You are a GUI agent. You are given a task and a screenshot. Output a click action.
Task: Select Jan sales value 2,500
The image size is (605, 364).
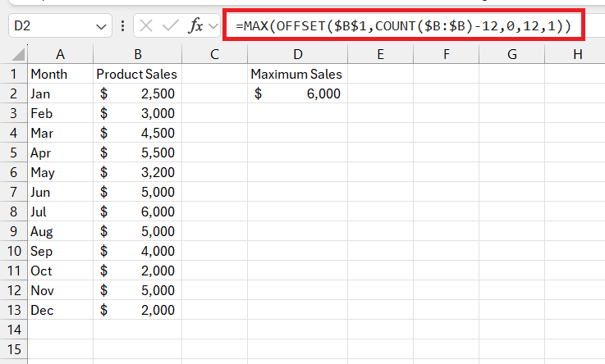(x=137, y=93)
